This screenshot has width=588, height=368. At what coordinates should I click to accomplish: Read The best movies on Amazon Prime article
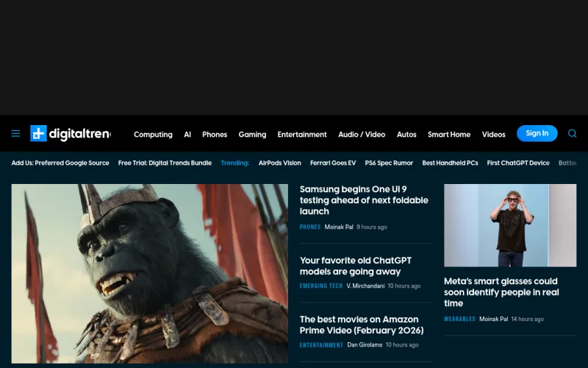click(x=362, y=325)
